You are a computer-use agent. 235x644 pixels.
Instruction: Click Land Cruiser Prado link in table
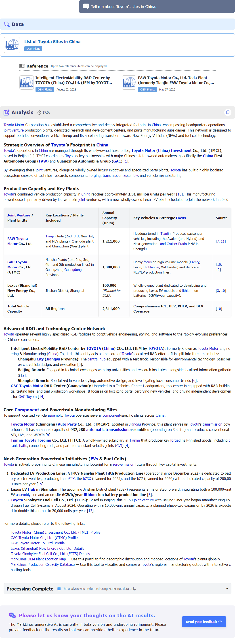(173, 244)
